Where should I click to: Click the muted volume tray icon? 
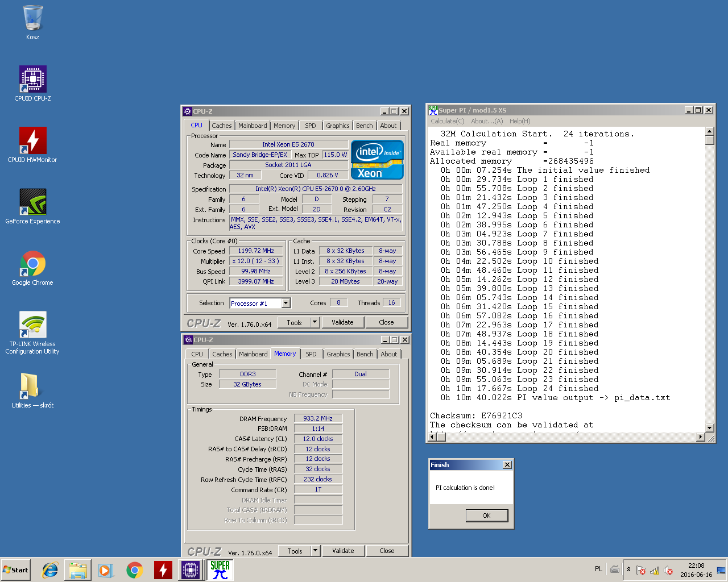(668, 570)
